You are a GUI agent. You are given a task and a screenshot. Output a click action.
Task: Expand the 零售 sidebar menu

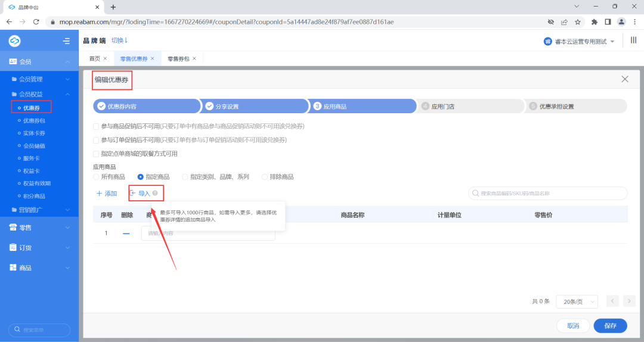39,228
